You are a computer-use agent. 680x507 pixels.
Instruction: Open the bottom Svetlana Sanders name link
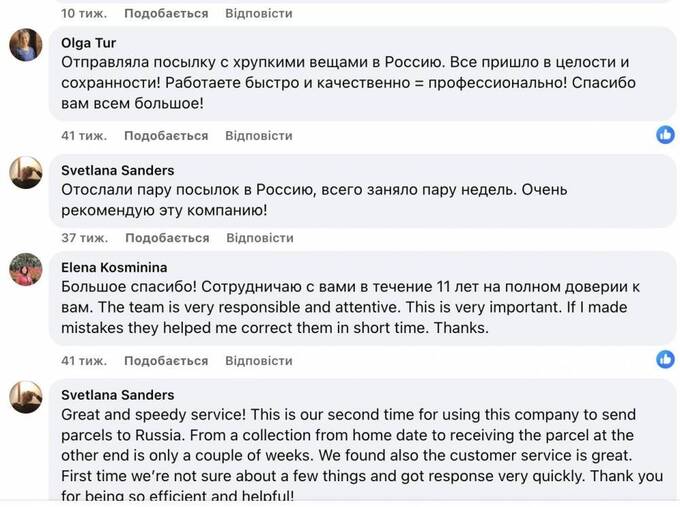[x=117, y=394]
